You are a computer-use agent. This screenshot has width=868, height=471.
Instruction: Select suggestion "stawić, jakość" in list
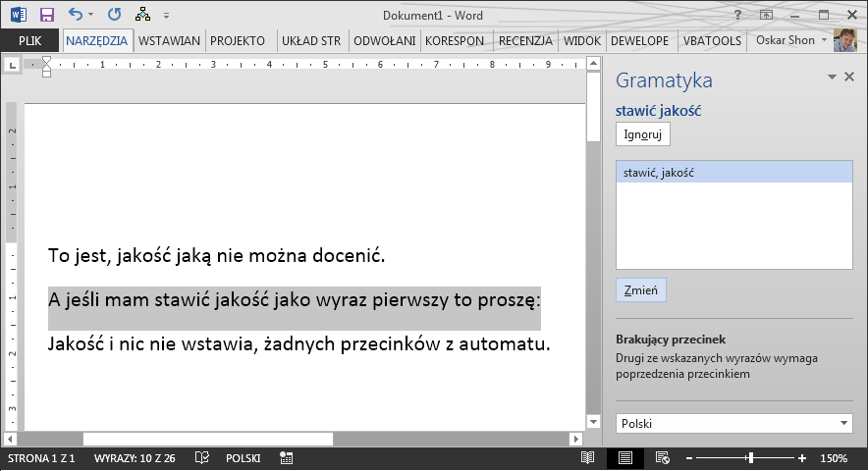[734, 172]
